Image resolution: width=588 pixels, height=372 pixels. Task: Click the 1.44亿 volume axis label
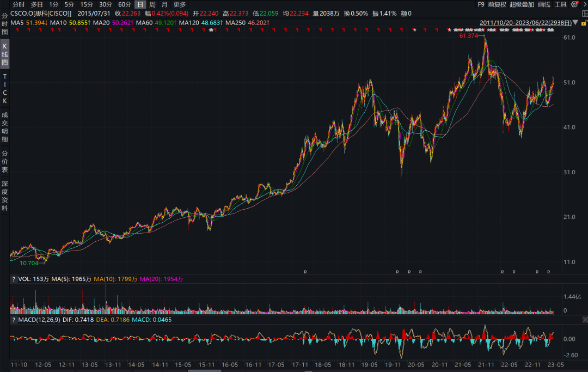coord(572,297)
